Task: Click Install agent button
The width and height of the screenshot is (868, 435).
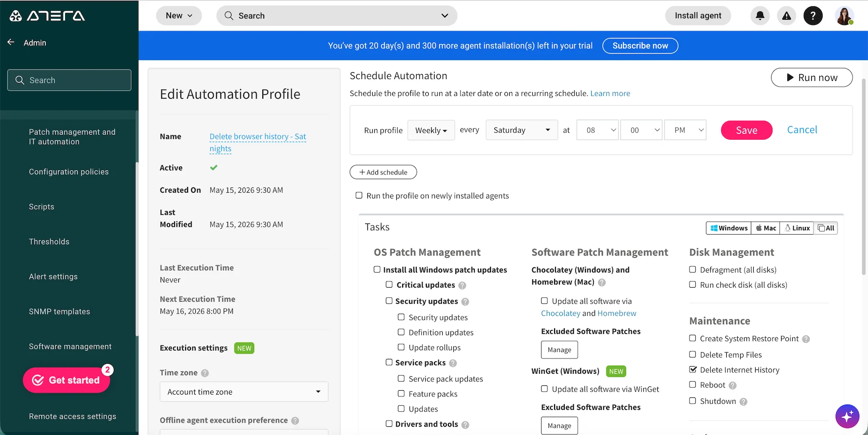Action: pyautogui.click(x=698, y=15)
